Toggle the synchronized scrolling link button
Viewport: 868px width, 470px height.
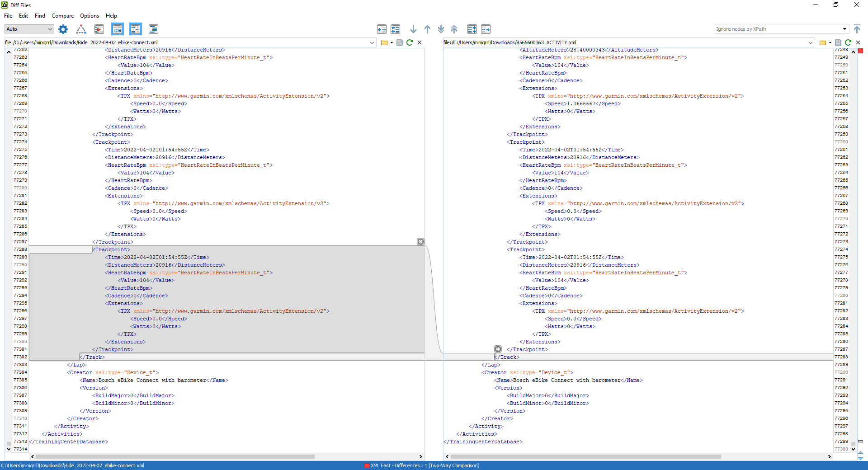coord(118,29)
